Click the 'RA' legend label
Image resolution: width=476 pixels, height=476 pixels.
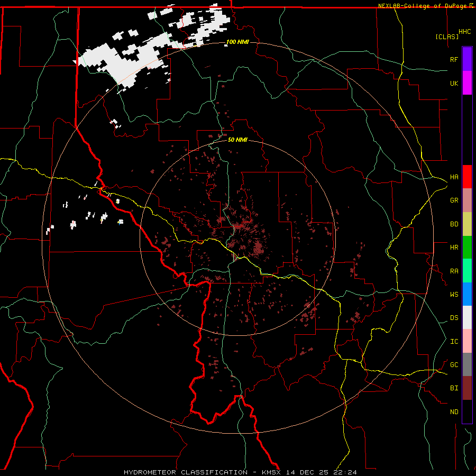point(454,271)
